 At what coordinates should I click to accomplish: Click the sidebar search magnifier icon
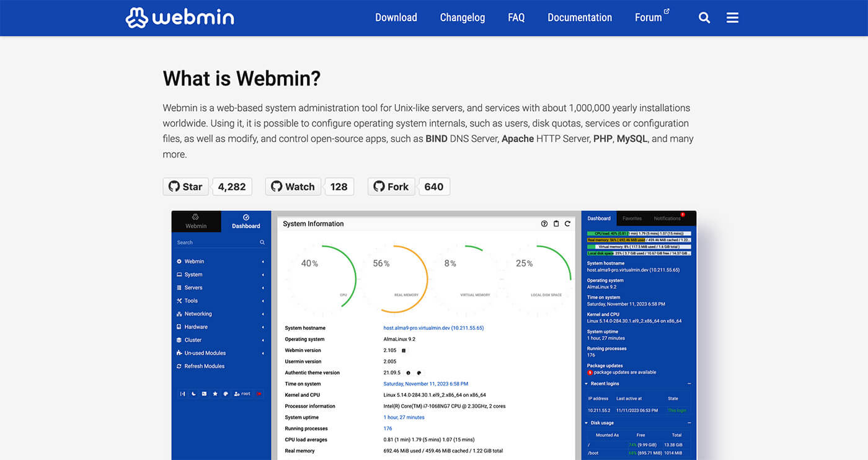click(262, 242)
